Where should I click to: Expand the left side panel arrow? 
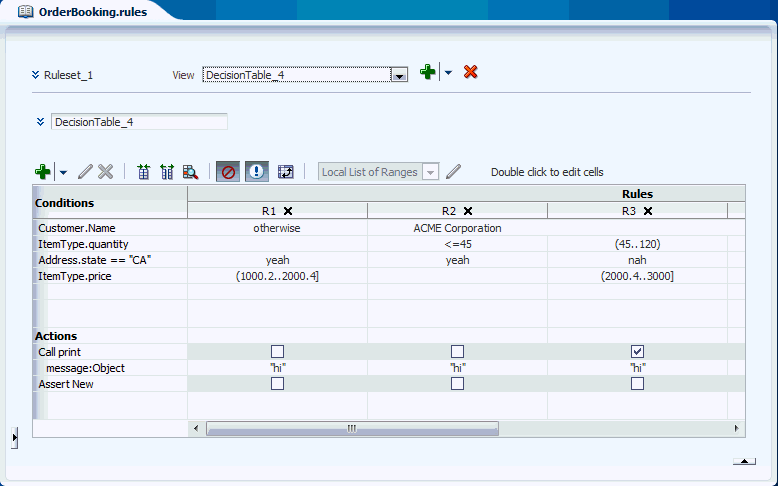click(x=15, y=437)
